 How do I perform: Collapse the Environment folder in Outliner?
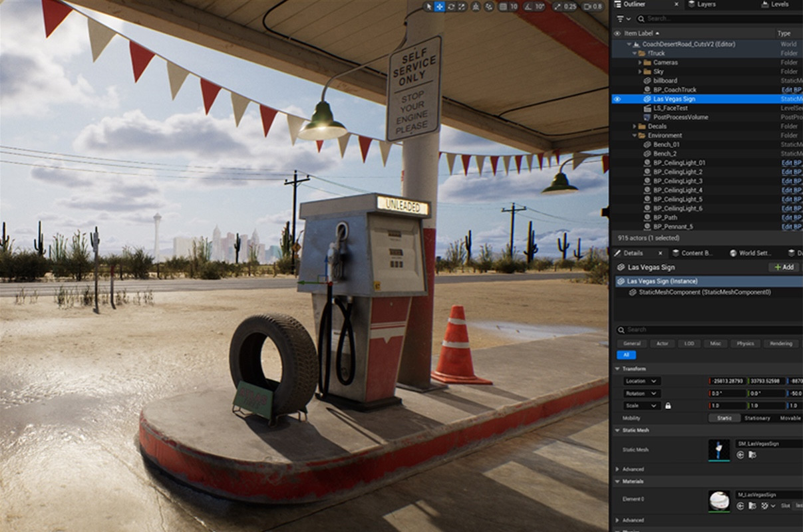click(634, 136)
